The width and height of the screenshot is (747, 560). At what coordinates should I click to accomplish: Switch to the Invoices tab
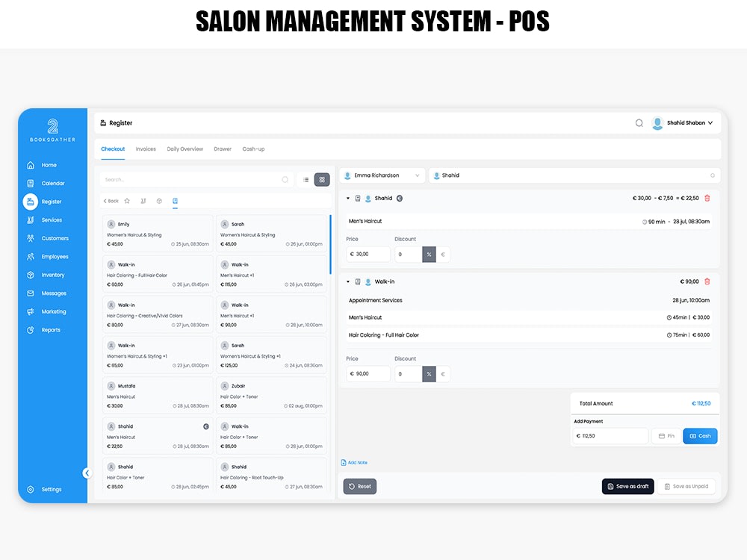click(146, 149)
